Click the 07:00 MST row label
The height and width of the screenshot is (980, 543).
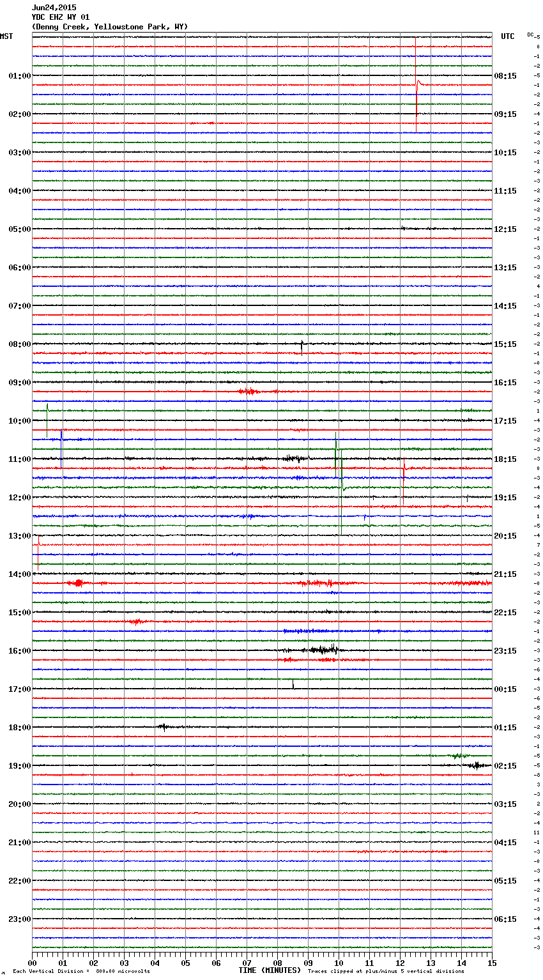pyautogui.click(x=19, y=305)
